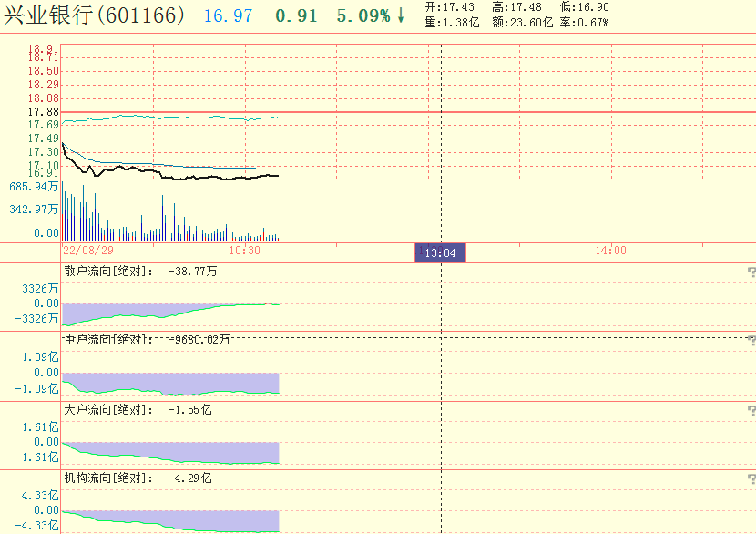
Task: Click the 散户流向[绝对] panel title
Action: click(108, 271)
